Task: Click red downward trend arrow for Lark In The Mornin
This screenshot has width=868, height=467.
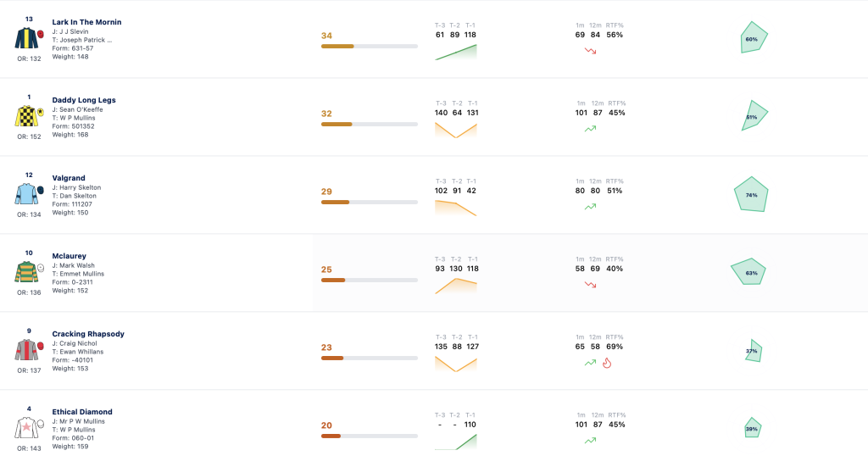Action: tap(591, 51)
